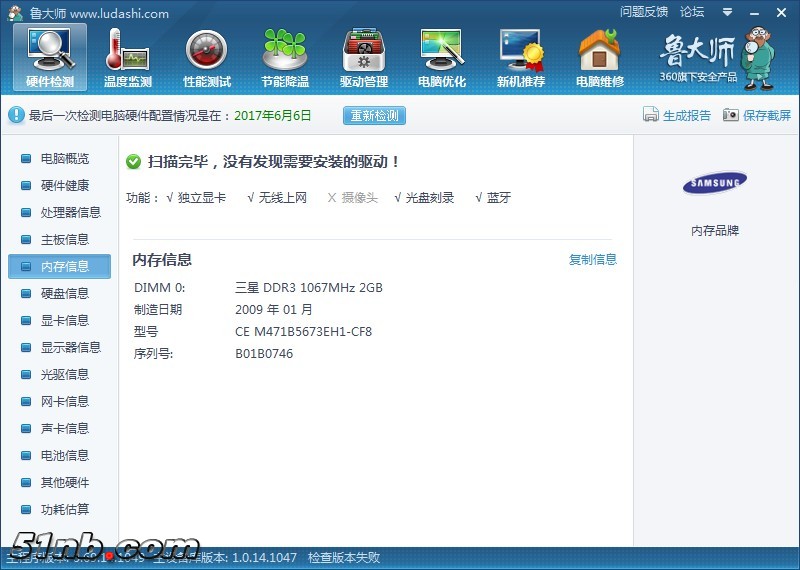This screenshot has width=800, height=570.
Task: Open 论坛 forum link in title bar
Action: coord(692,12)
